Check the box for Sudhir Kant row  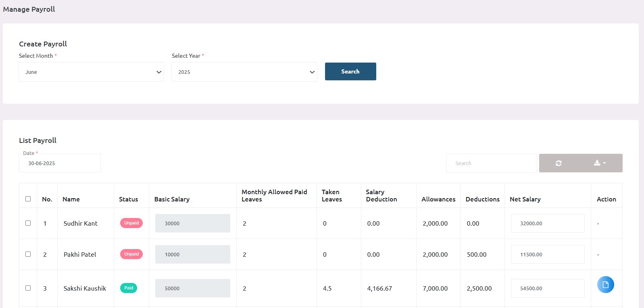[x=28, y=223]
